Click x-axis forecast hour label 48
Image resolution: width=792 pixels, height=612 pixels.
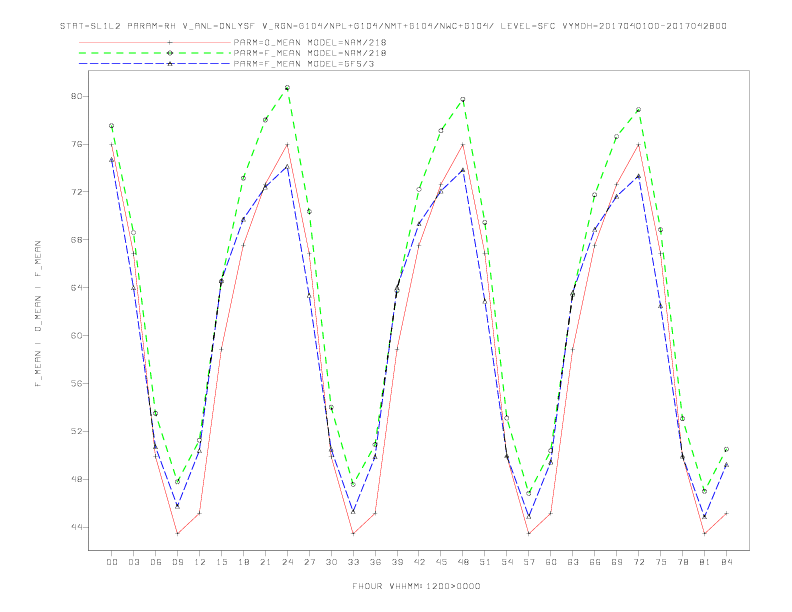463,562
